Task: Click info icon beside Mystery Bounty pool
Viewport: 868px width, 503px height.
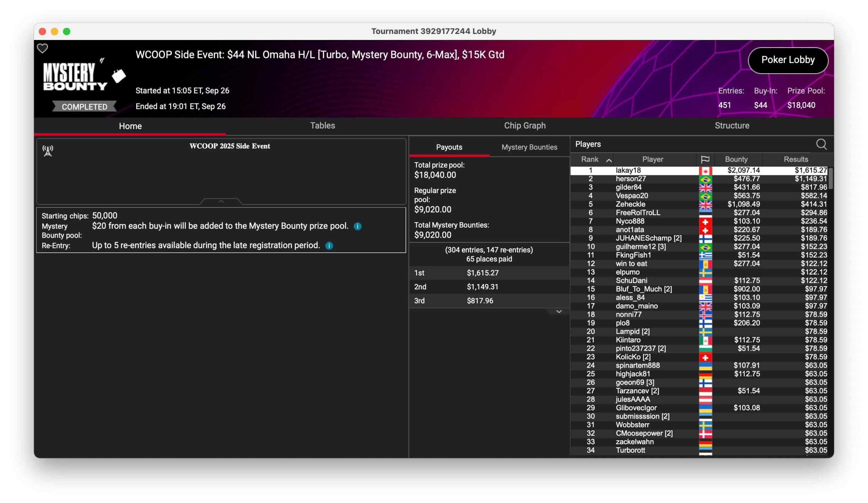Action: click(x=357, y=226)
